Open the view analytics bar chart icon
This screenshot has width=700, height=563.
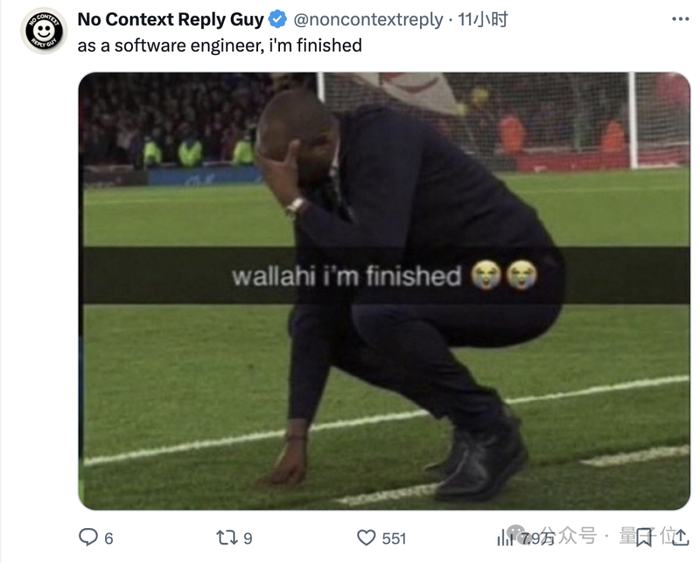tap(505, 538)
